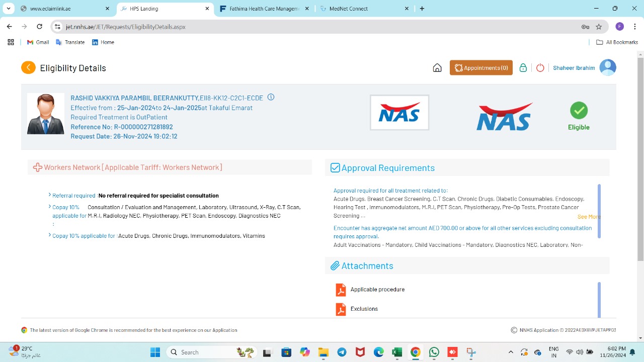The image size is (644, 362).
Task: Open Telegram from the taskbar
Action: click(342, 352)
